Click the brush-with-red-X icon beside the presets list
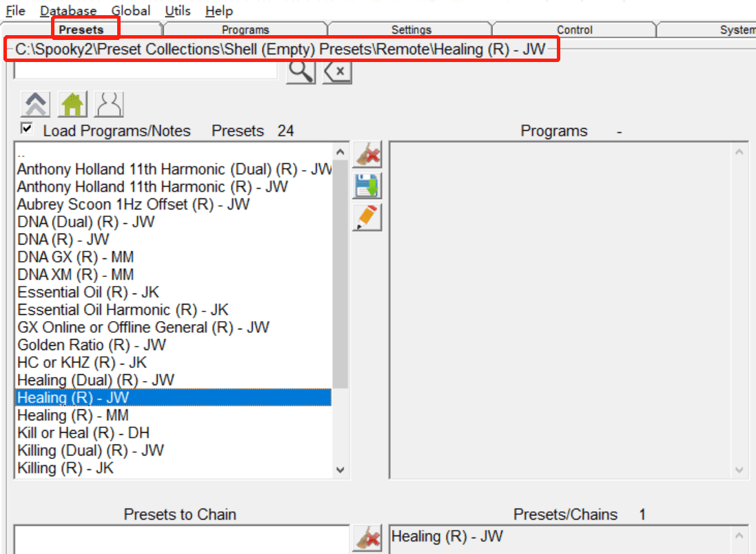Screen dimensions: 756x554 (x=367, y=155)
